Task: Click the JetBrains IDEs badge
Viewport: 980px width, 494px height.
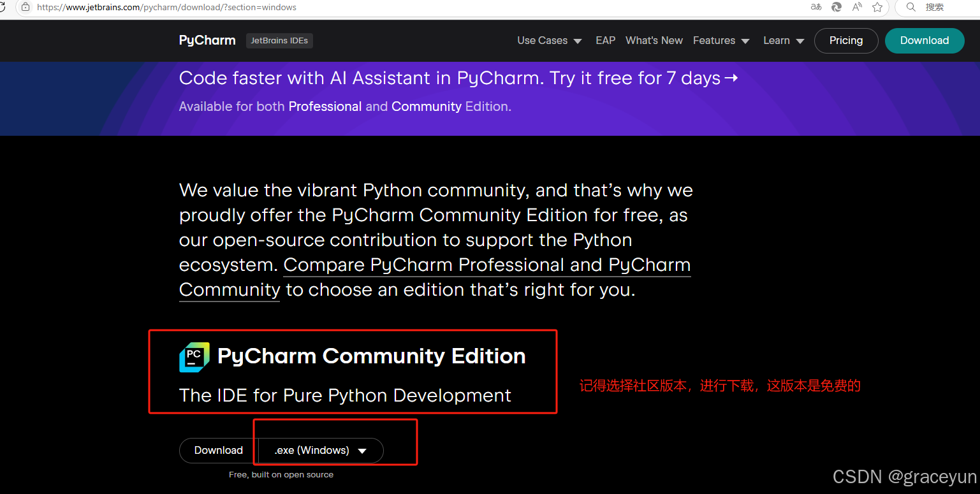Action: tap(279, 40)
